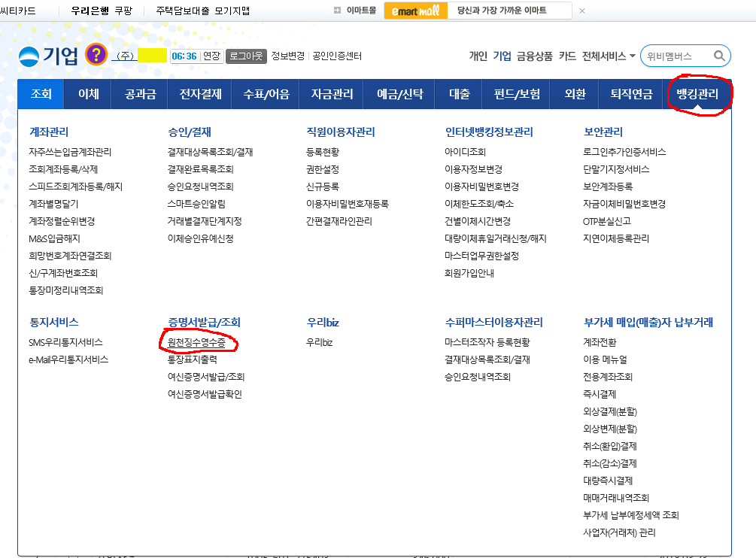Select 이체승인유예신청 menu item
756x558 pixels.
pyautogui.click(x=201, y=238)
